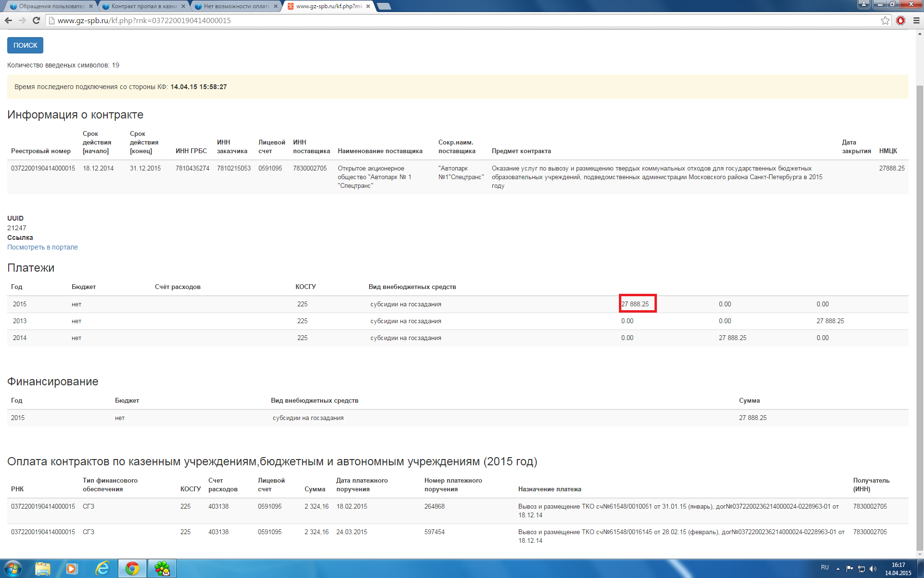Click payment order number 597454
Screen dimensions: 924x578
435,532
